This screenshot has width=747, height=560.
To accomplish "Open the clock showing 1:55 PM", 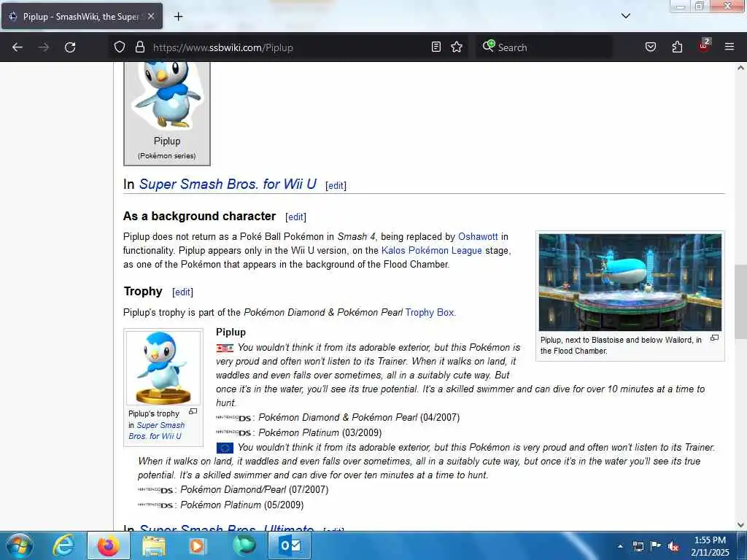I will (x=710, y=545).
